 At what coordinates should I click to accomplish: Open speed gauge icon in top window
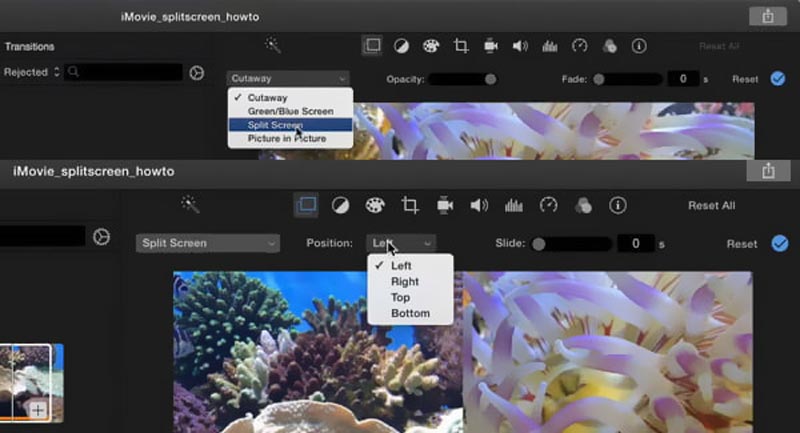pyautogui.click(x=580, y=46)
